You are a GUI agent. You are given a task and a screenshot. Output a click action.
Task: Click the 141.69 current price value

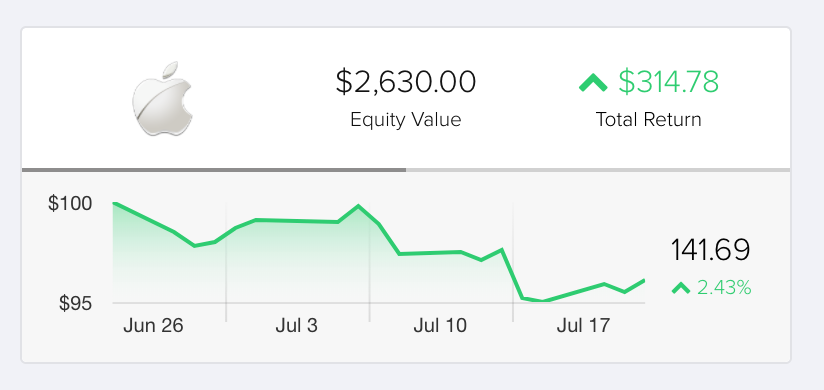point(710,250)
